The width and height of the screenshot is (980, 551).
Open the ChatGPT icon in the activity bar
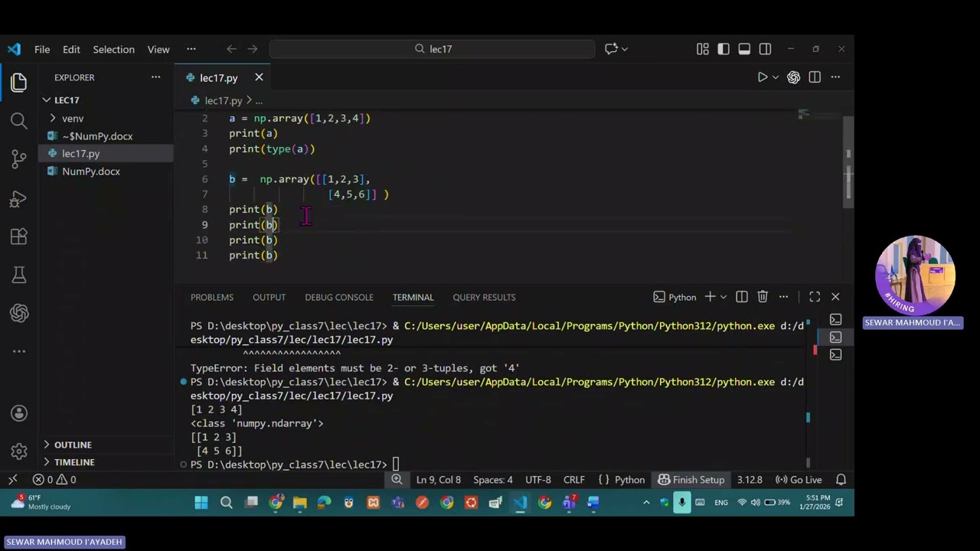pos(18,313)
